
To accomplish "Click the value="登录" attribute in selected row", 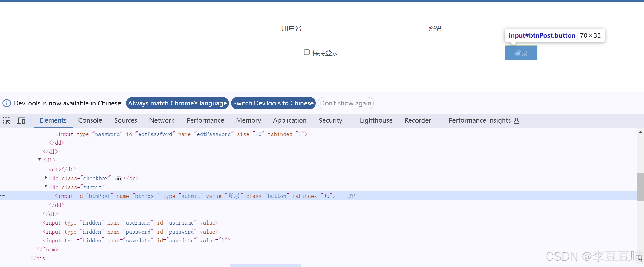I will (225, 196).
